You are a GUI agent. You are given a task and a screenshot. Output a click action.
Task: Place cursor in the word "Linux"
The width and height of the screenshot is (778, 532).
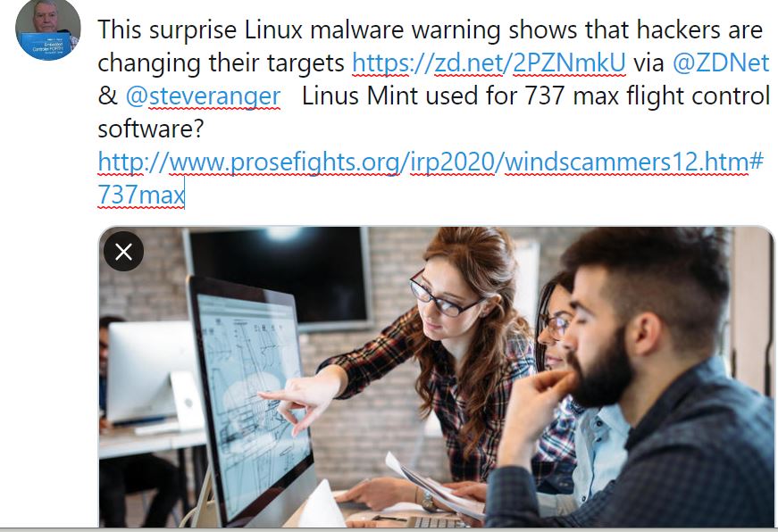(x=273, y=29)
